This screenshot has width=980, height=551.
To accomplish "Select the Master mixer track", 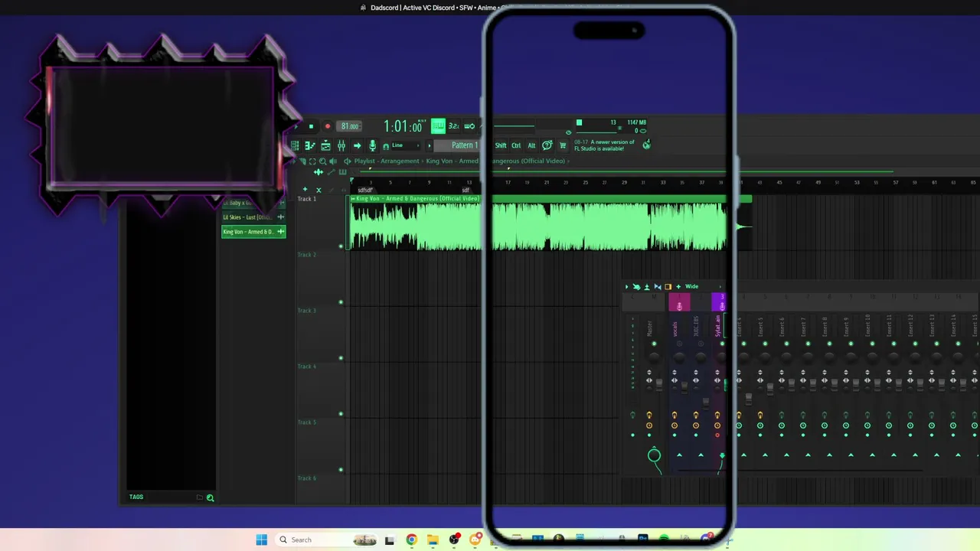I will tap(651, 328).
